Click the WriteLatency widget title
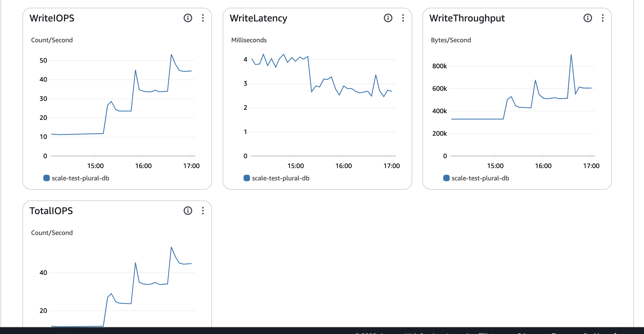This screenshot has height=334, width=644. pyautogui.click(x=258, y=18)
